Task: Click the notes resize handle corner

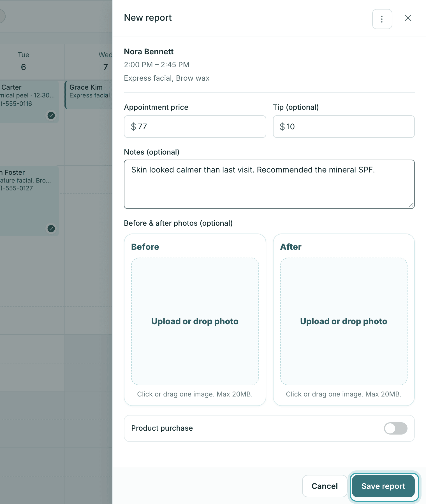Action: click(x=411, y=205)
